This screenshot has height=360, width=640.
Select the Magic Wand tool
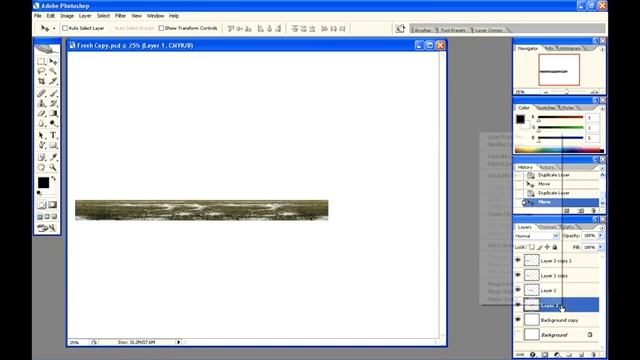coord(53,71)
